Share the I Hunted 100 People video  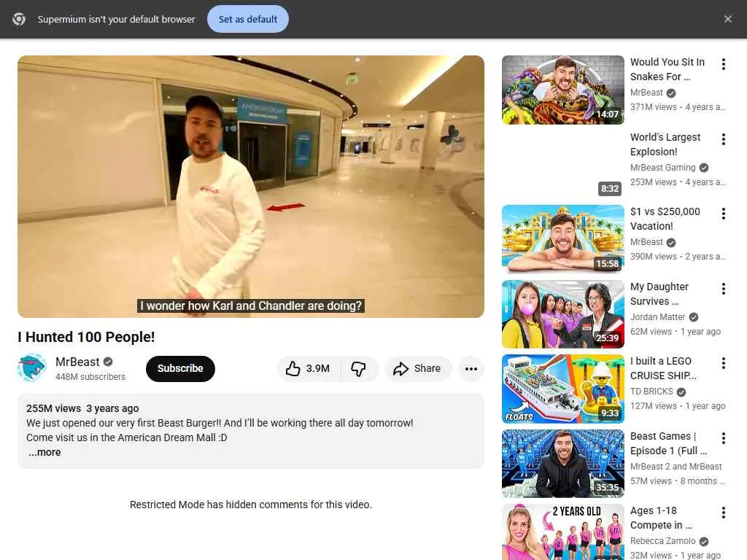(x=417, y=368)
